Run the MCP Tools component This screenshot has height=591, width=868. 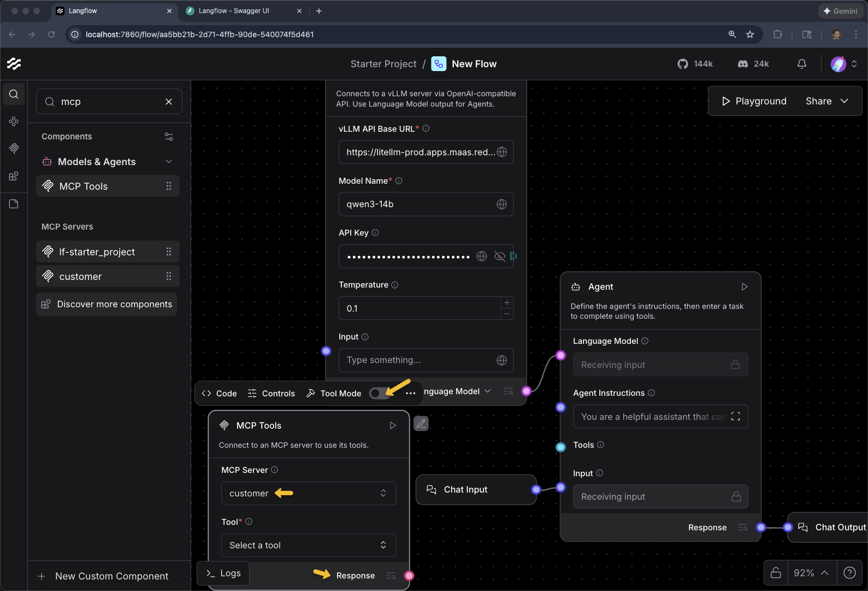pyautogui.click(x=392, y=425)
